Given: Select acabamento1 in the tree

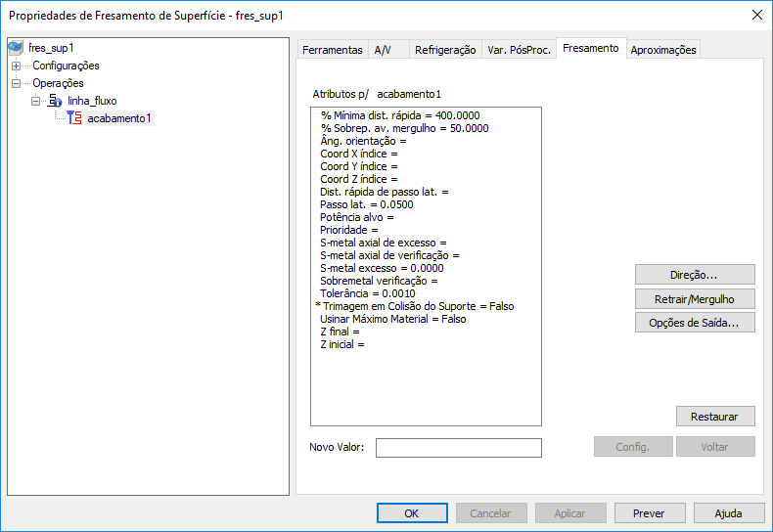Looking at the screenshot, I should pyautogui.click(x=119, y=118).
